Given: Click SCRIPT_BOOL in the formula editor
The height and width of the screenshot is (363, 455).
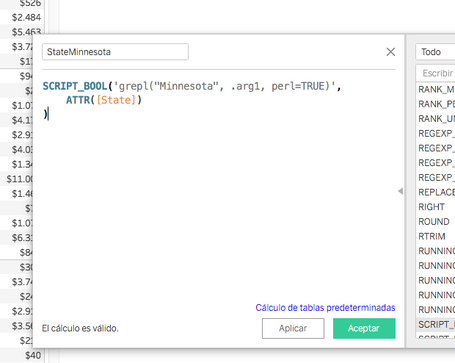Looking at the screenshot, I should (75, 86).
